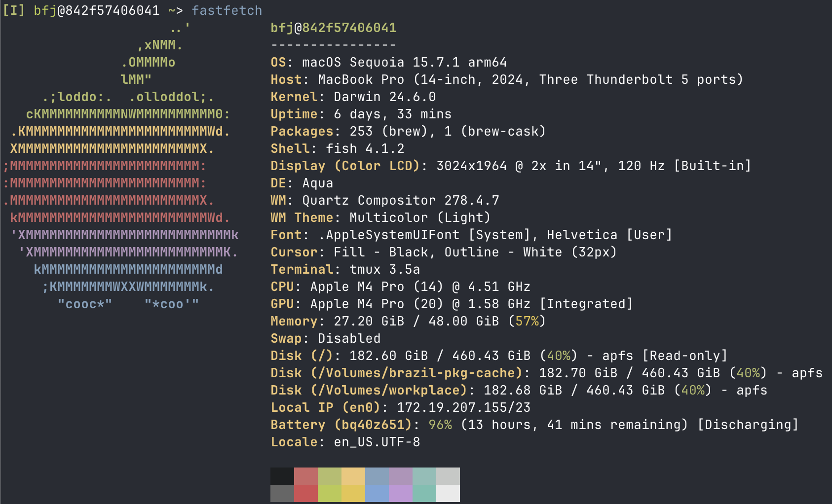Click the Disk (/Volumes/workplace) label
This screenshot has height=504, width=832.
pyautogui.click(x=369, y=390)
